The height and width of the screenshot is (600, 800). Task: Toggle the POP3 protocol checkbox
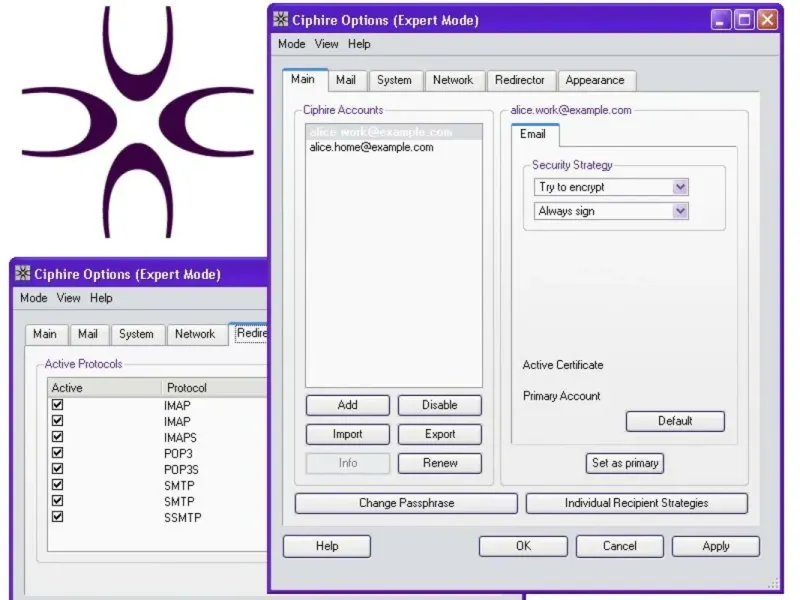tap(58, 453)
